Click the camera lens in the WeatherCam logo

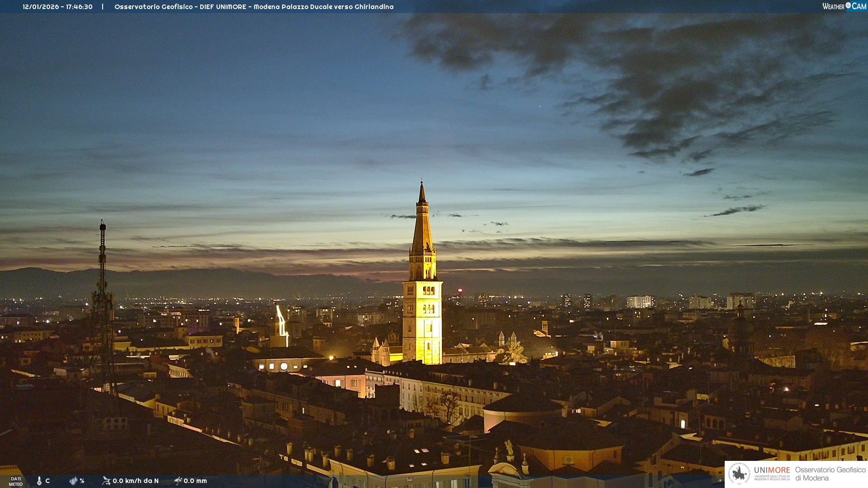tap(848, 5)
